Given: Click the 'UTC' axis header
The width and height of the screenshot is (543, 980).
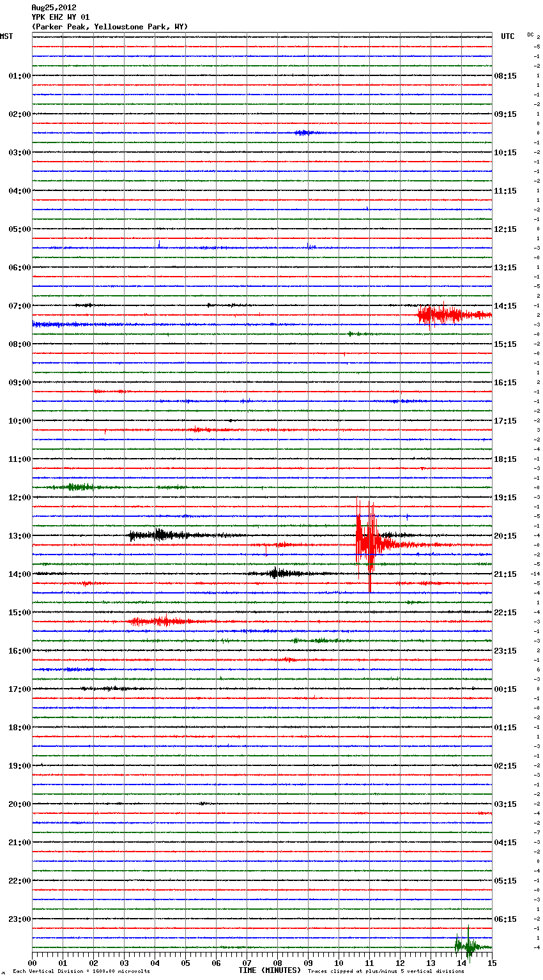Looking at the screenshot, I should (508, 36).
